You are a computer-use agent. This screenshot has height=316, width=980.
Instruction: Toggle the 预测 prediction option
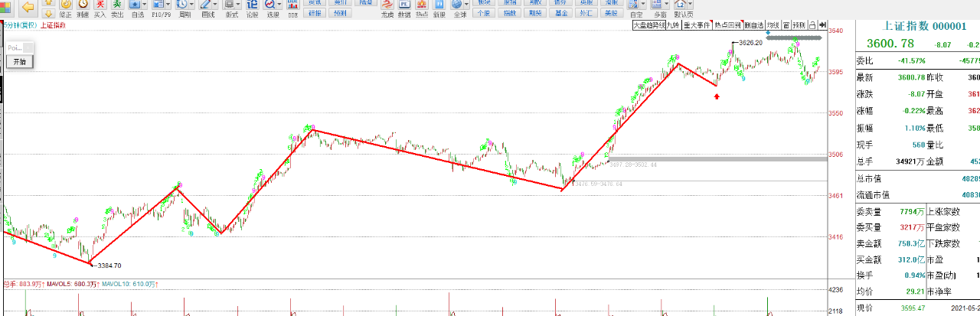point(799,25)
